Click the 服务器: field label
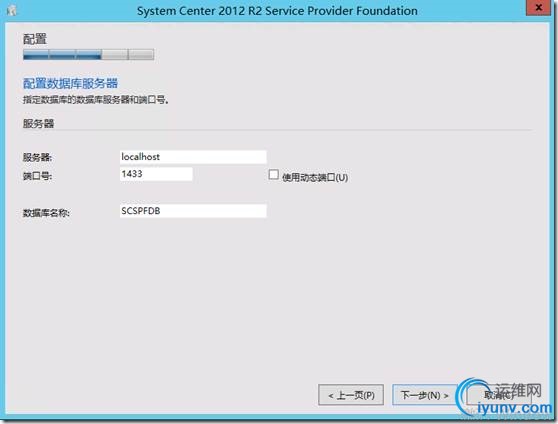This screenshot has height=424, width=558. [x=37, y=157]
